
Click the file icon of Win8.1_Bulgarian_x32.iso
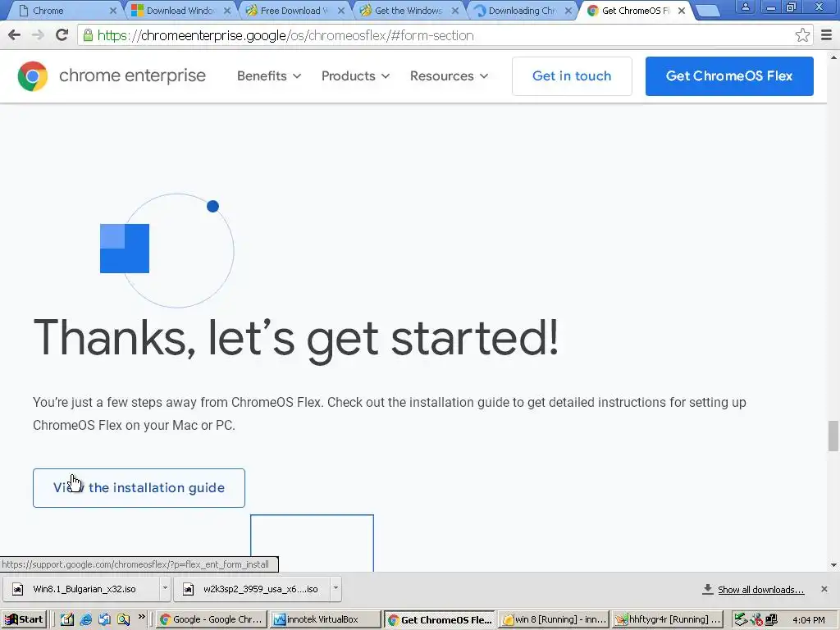pos(18,589)
